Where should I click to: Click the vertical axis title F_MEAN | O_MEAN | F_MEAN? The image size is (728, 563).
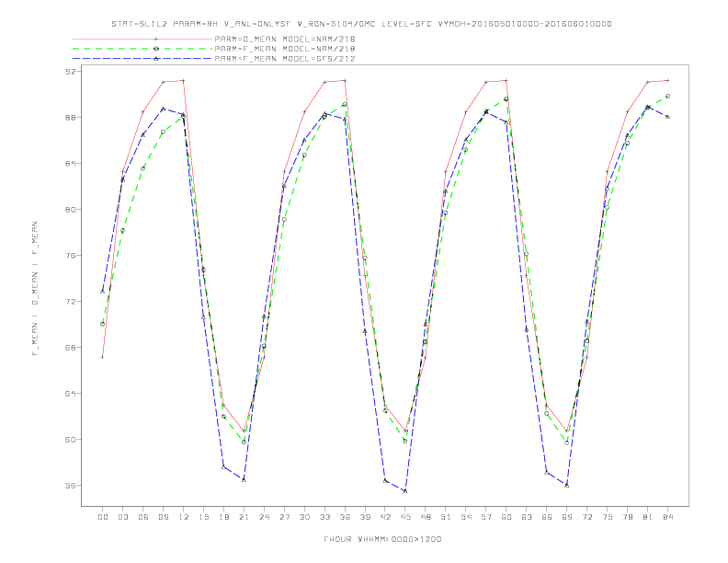click(x=35, y=289)
